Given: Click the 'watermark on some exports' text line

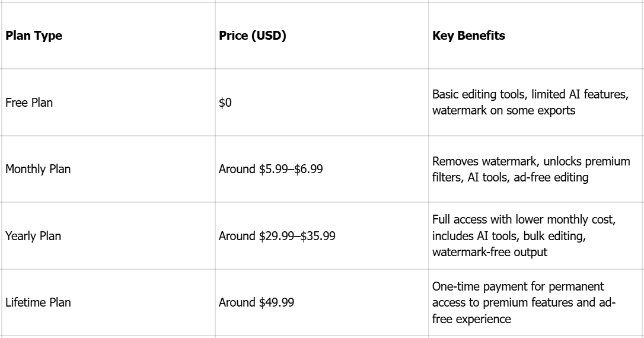Looking at the screenshot, I should point(503,111).
